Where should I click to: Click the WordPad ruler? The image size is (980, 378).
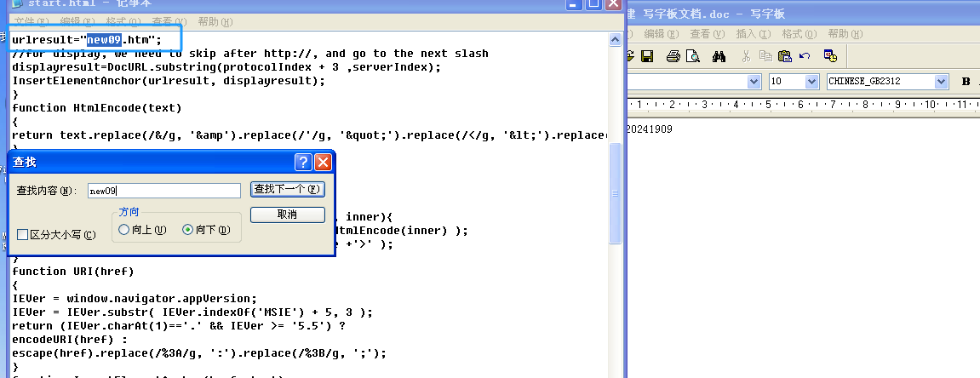[803, 105]
